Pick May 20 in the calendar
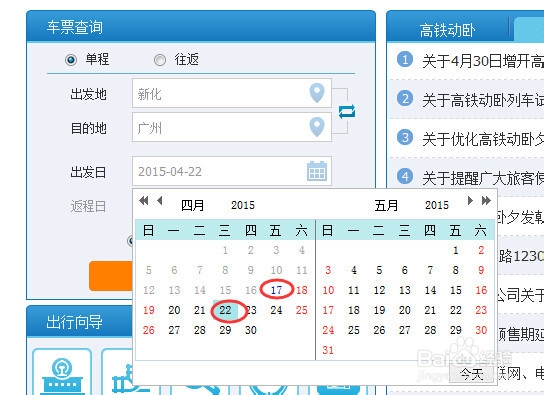The height and width of the screenshot is (395, 544). point(405,310)
